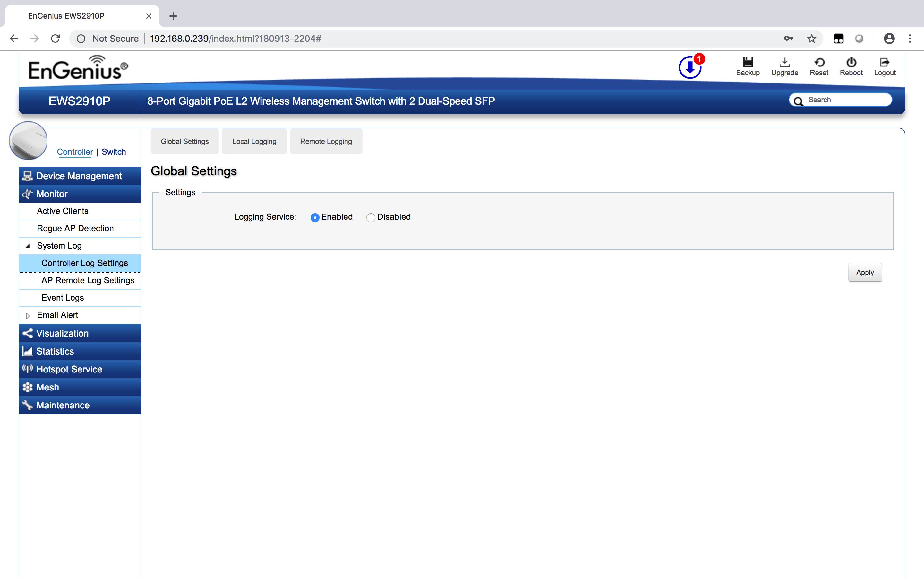Click the Backup floppy disk icon
This screenshot has width=924, height=578.
pyautogui.click(x=748, y=62)
